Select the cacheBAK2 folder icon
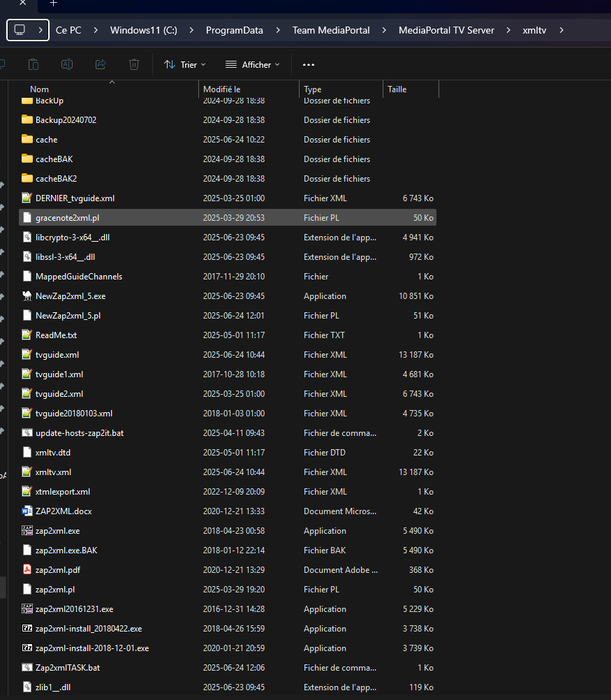This screenshot has height=700, width=611. 27,179
